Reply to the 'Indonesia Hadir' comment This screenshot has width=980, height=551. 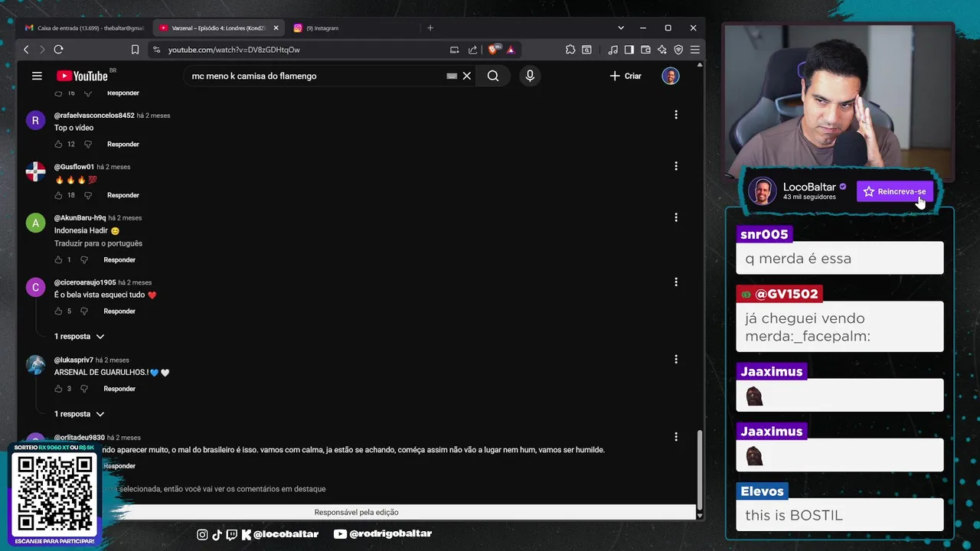pyautogui.click(x=119, y=259)
